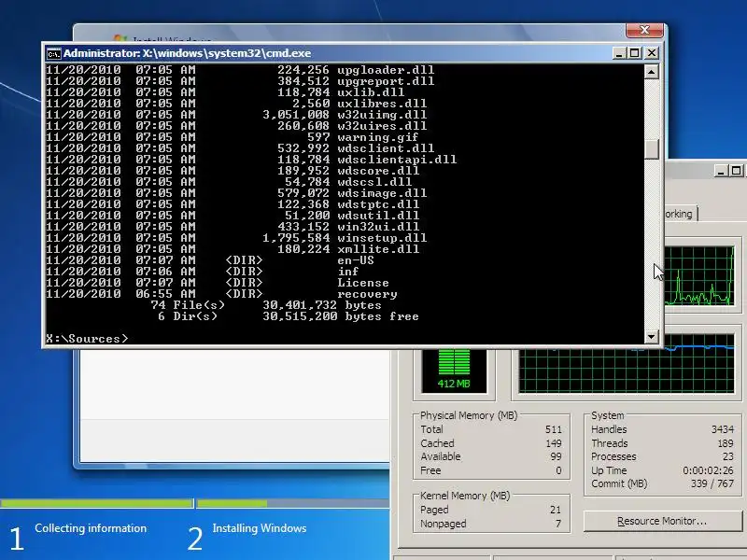
Task: Click the Commit (MB) value 339 / 767
Action: (x=712, y=483)
